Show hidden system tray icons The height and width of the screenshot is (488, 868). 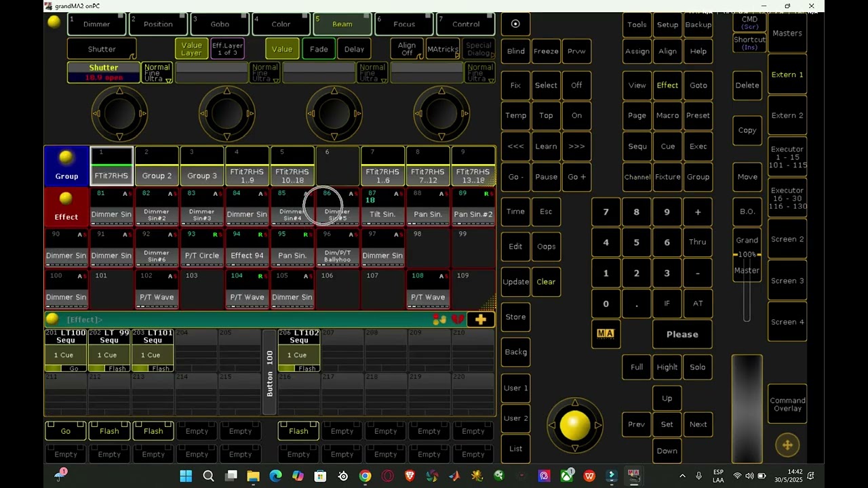click(682, 476)
